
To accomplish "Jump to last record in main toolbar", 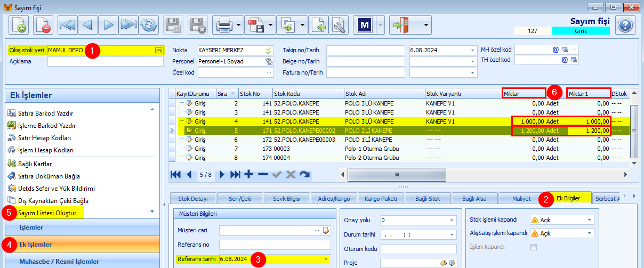I will pyautogui.click(x=128, y=25).
